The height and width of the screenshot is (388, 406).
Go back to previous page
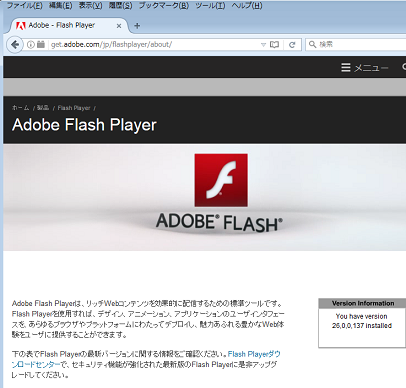[15, 44]
